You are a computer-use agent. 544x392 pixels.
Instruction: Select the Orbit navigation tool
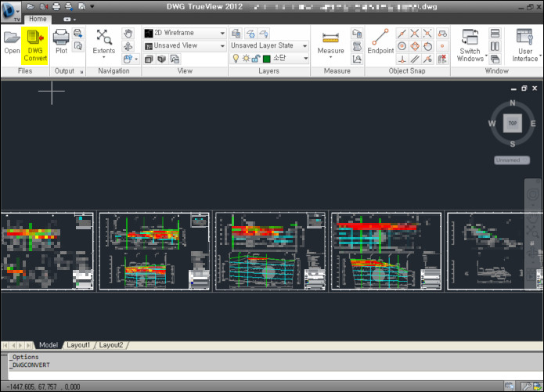[128, 46]
